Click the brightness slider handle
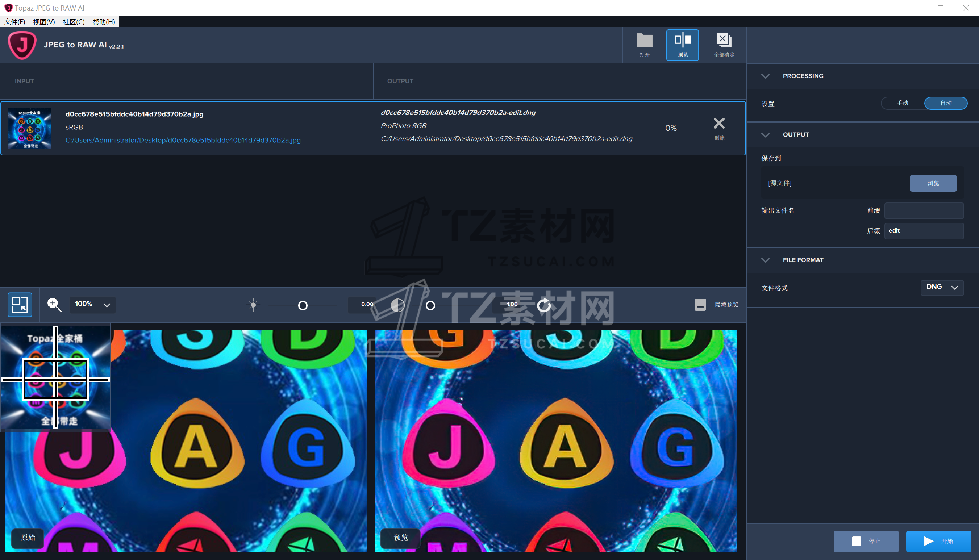The width and height of the screenshot is (979, 560). (x=303, y=305)
